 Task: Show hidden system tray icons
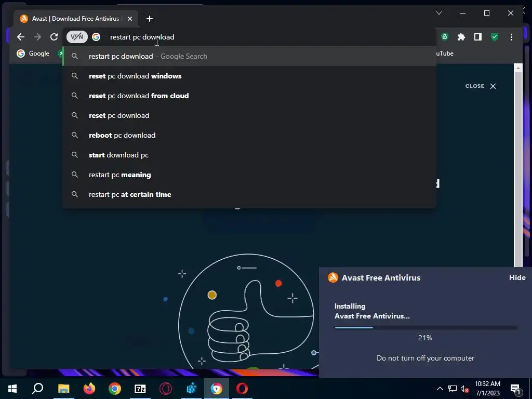click(440, 389)
